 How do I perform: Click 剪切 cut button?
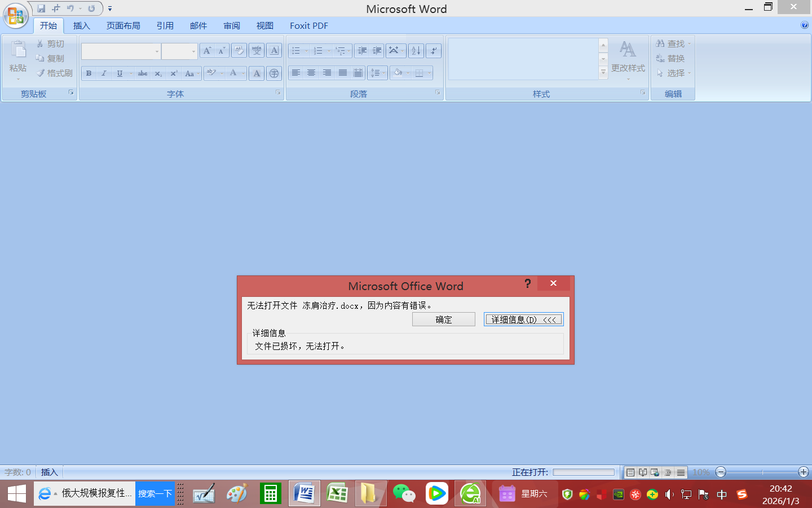[51, 43]
